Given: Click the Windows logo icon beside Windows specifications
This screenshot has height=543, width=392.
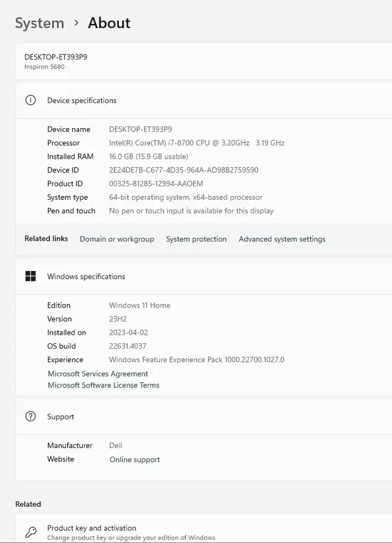Looking at the screenshot, I should point(31,276).
